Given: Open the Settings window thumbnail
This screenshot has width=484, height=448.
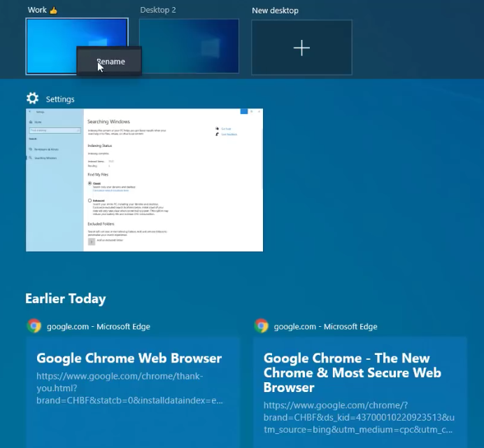Looking at the screenshot, I should [x=145, y=180].
